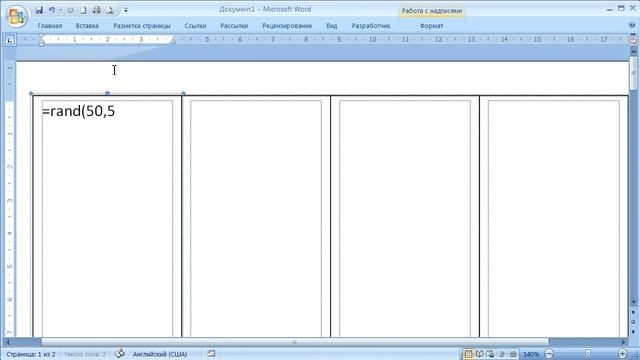Switch to Outline view

point(502,354)
